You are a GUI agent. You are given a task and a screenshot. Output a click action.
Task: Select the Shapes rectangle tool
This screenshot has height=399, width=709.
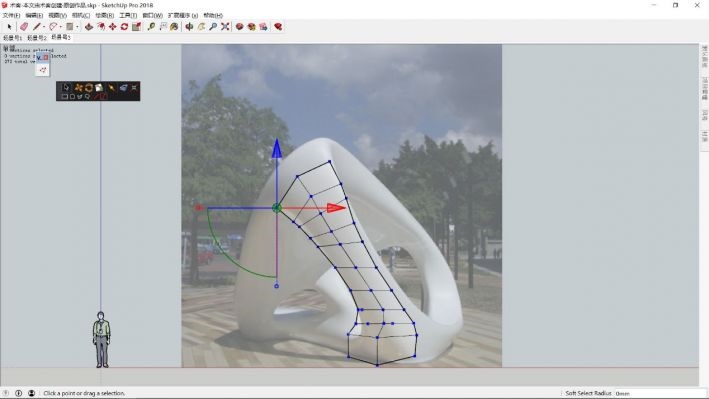pos(69,27)
